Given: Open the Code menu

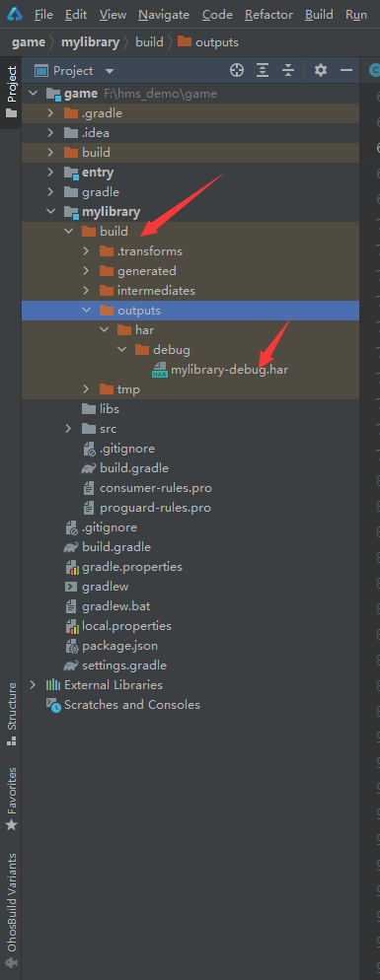Looking at the screenshot, I should point(217,15).
